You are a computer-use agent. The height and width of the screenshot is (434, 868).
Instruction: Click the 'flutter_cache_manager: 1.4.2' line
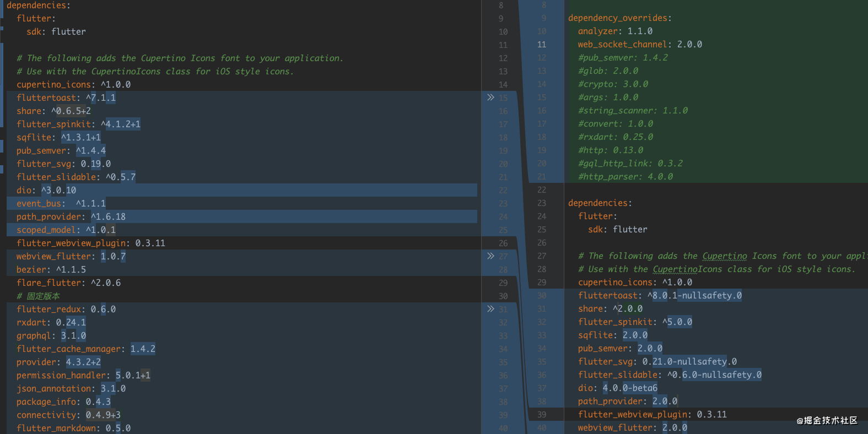click(x=86, y=349)
